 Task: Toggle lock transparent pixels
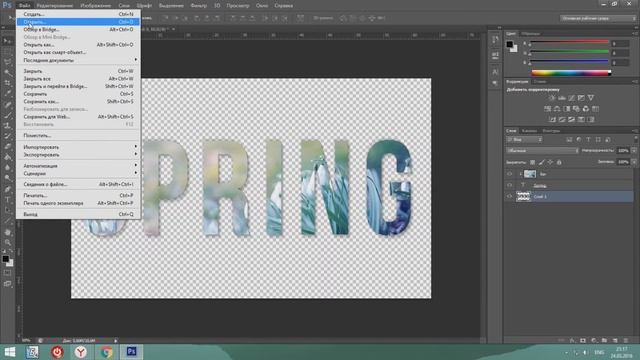pos(533,162)
